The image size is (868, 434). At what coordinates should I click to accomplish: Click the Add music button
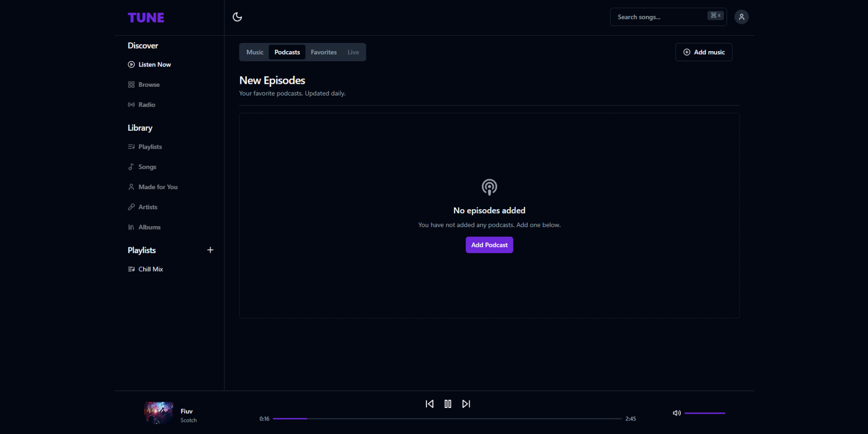[704, 52]
